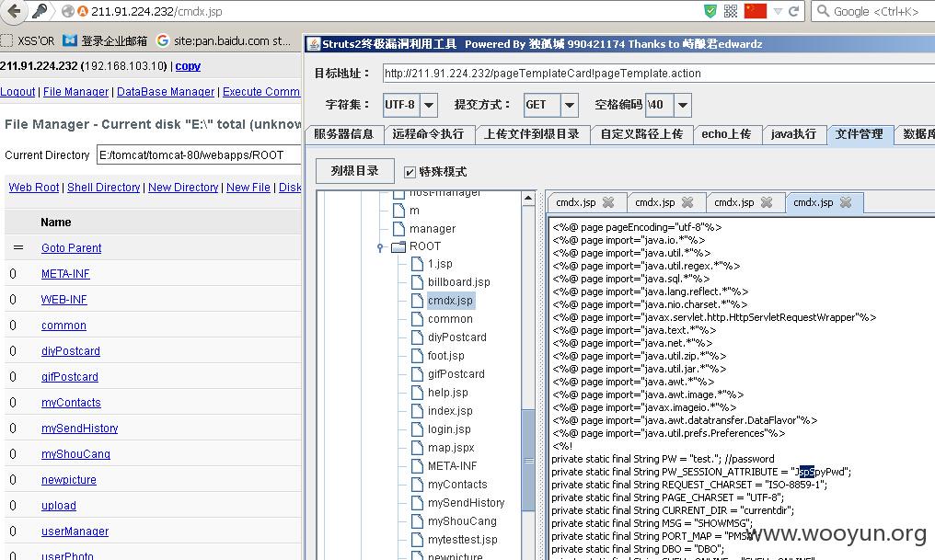Open the 登录企业邮箱 bookmark
Screen dimensions: 935x560
105,40
